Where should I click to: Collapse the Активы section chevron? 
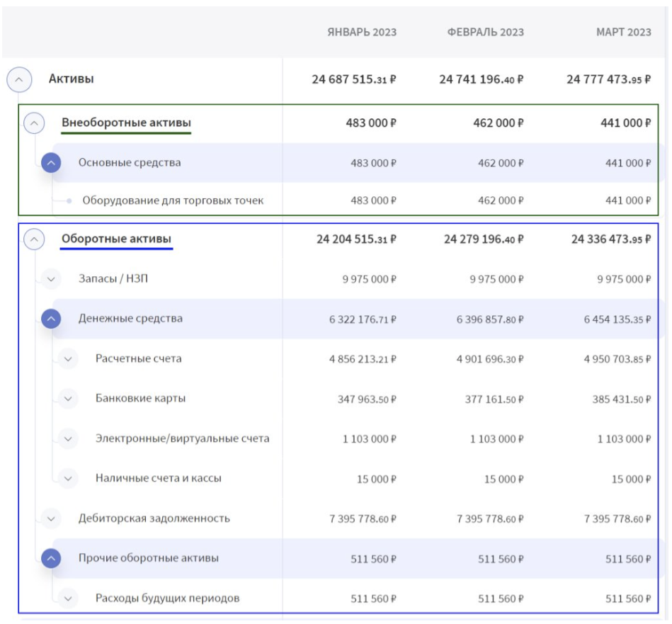(x=18, y=79)
